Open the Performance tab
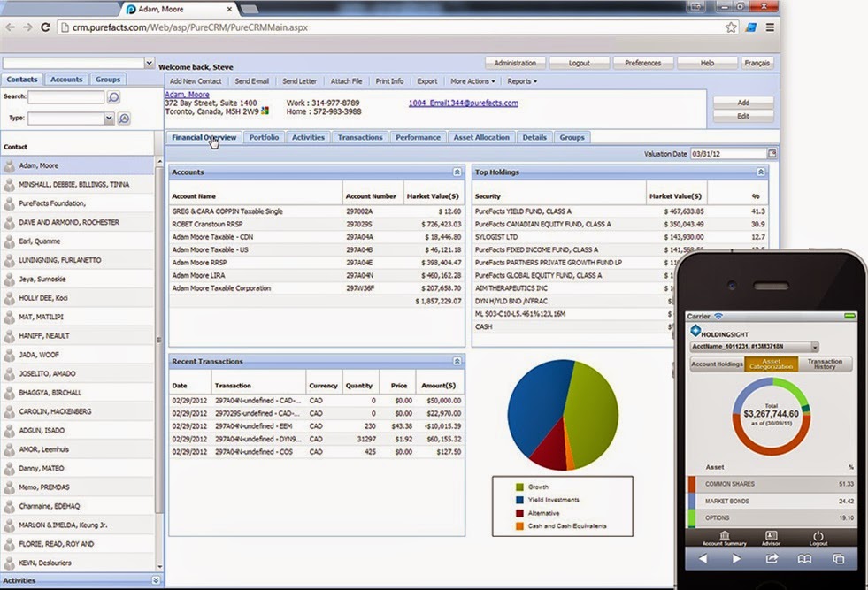Screen dimensions: 868x590 tap(418, 137)
